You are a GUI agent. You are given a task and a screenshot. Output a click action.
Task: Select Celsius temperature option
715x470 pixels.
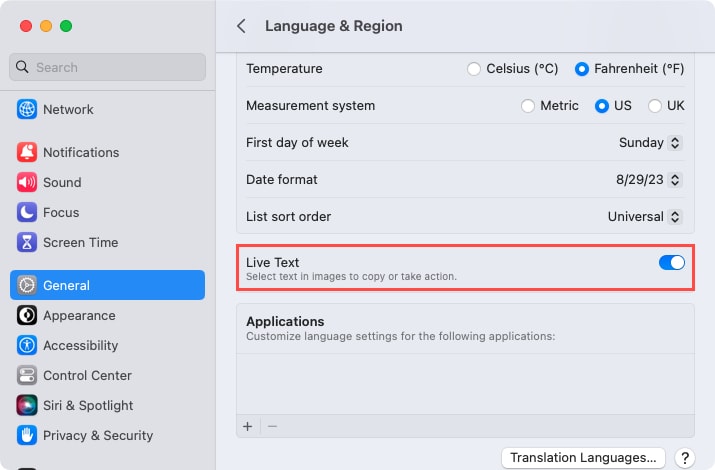(x=474, y=70)
